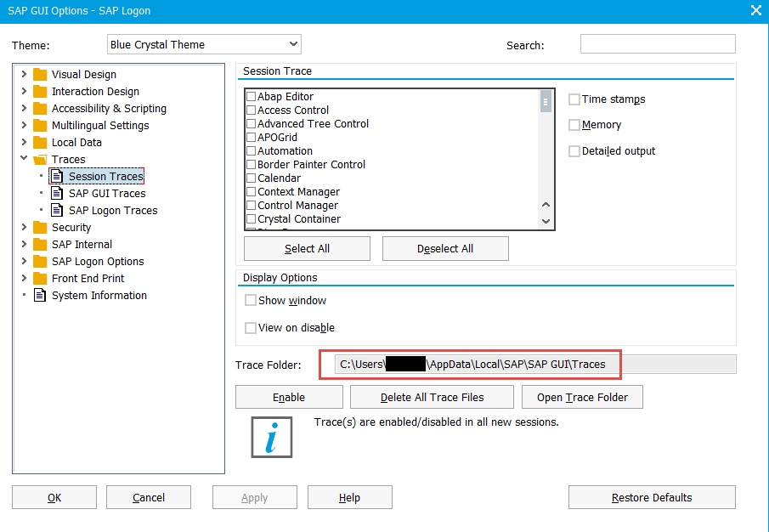This screenshot has width=769, height=532.
Task: Check the Access Control trace option
Action: [x=252, y=110]
